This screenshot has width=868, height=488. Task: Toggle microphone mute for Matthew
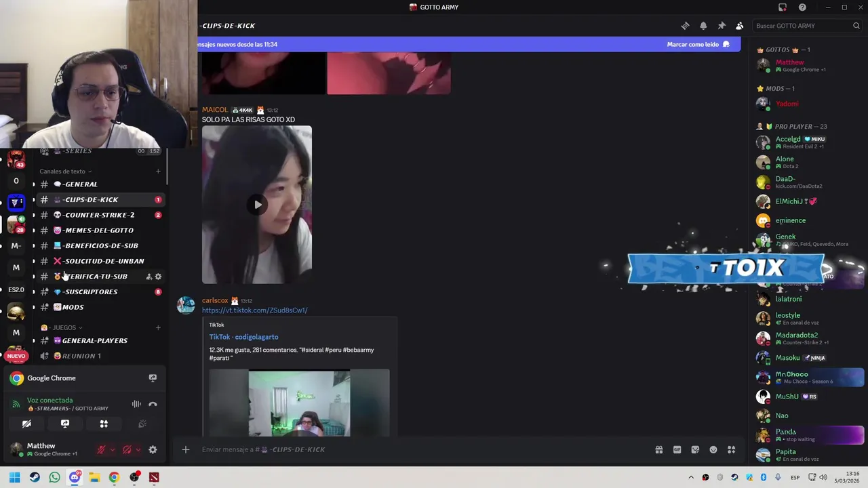[x=101, y=449]
